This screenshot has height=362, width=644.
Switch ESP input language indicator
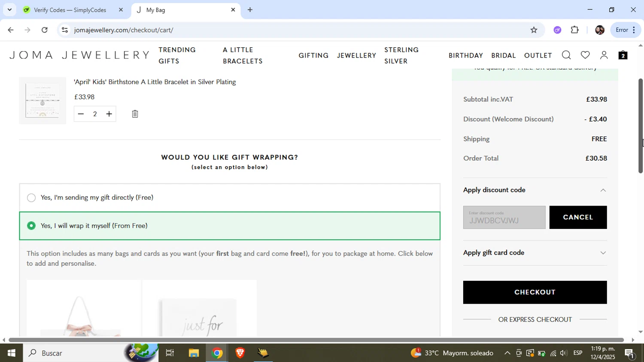[578, 353]
